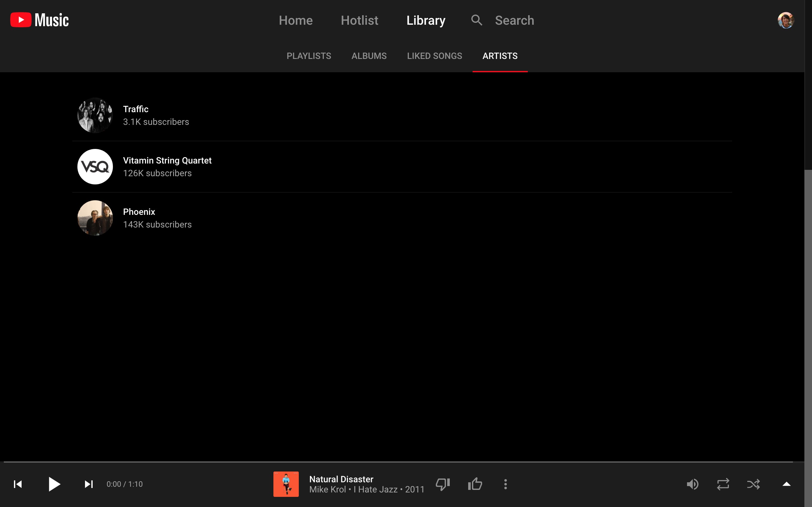812x507 pixels.
Task: Switch to the Playlists tab
Action: (x=308, y=56)
